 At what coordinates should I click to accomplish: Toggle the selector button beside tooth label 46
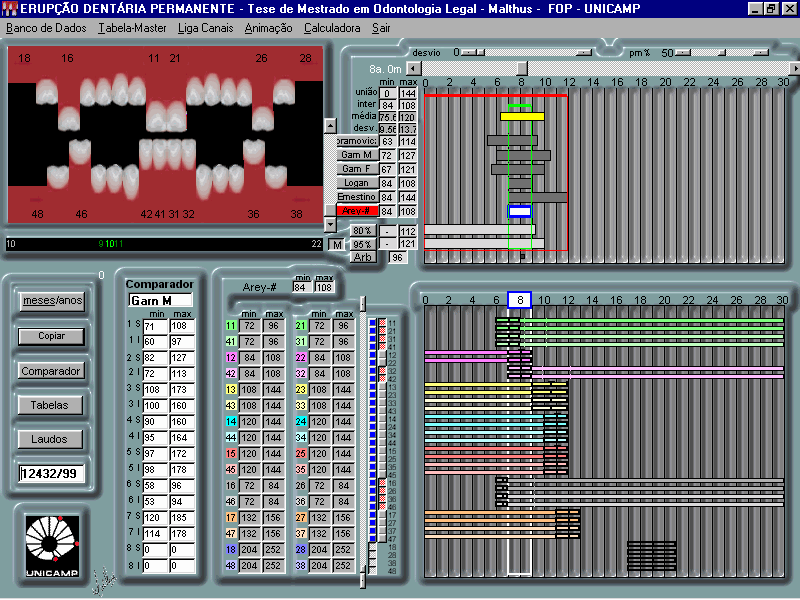tap(382, 507)
